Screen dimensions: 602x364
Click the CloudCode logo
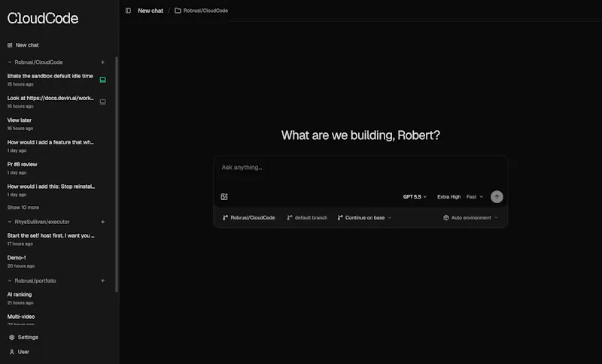pyautogui.click(x=43, y=18)
